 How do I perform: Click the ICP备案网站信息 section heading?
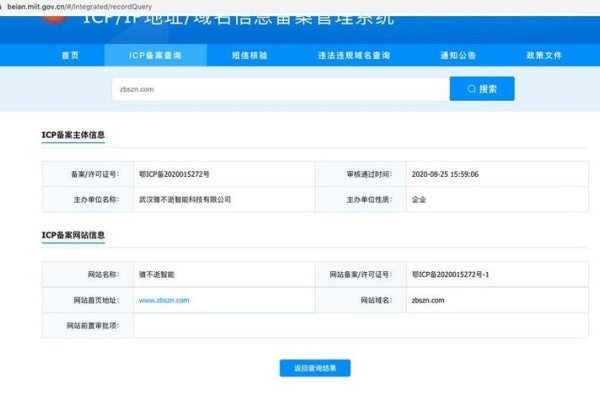pyautogui.click(x=73, y=235)
